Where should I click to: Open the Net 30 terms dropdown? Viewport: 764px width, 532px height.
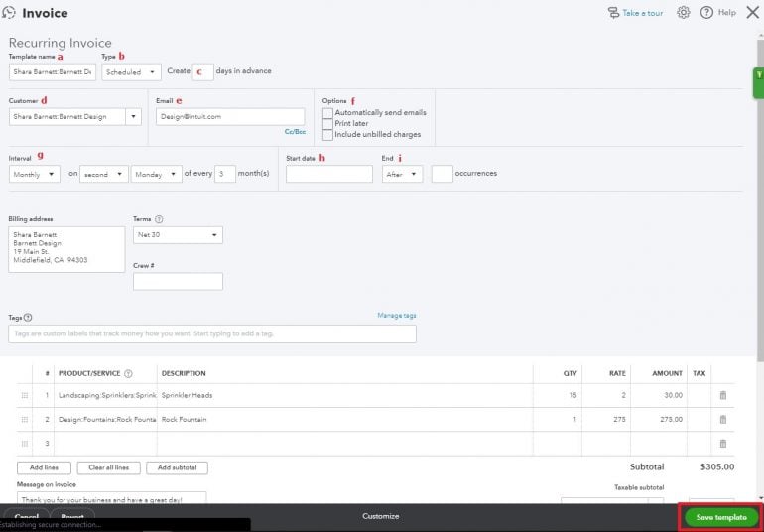[x=178, y=235]
